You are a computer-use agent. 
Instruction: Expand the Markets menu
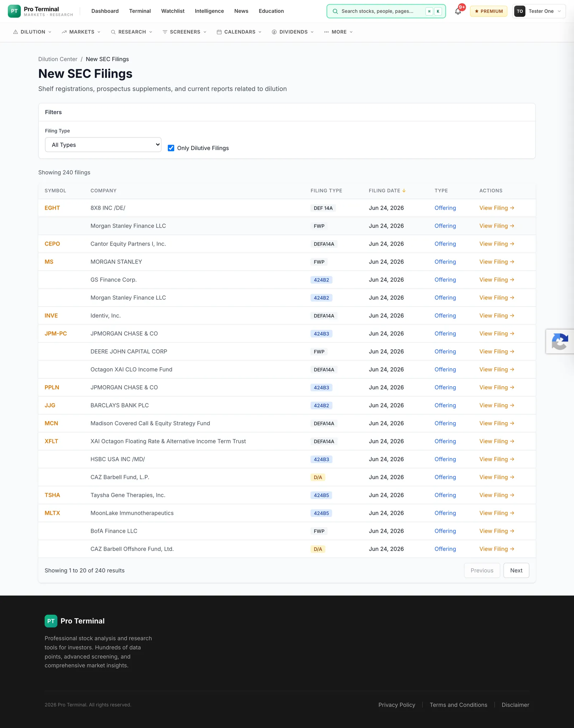point(81,32)
